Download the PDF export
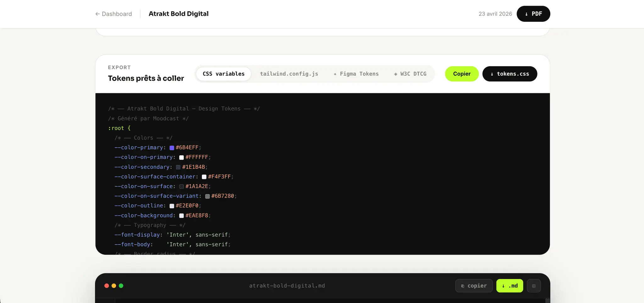The width and height of the screenshot is (644, 303). coord(533,14)
